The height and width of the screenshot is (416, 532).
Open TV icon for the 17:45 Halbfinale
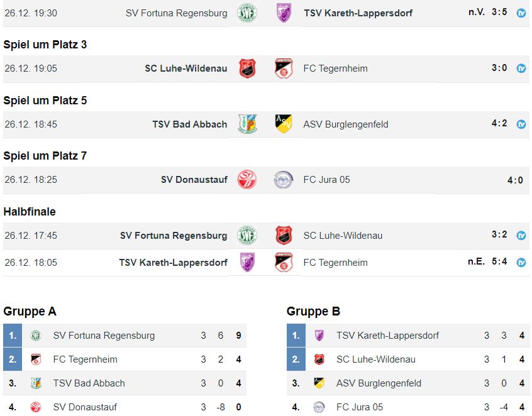521,235
